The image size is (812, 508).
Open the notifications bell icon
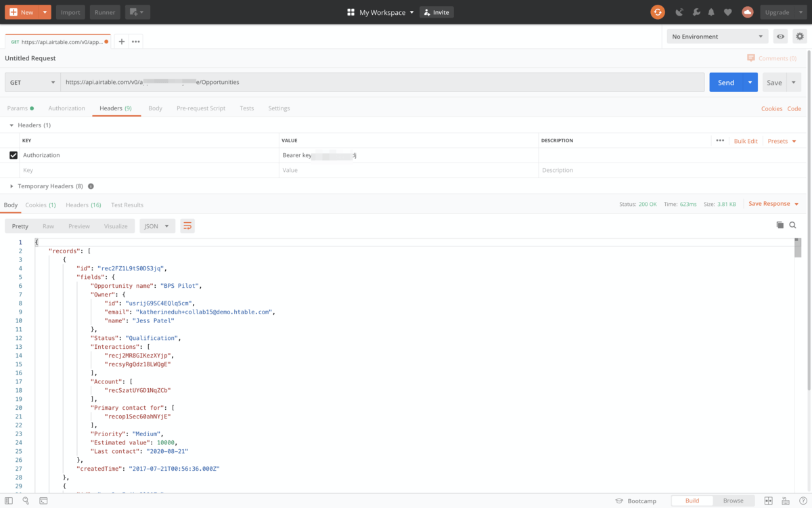711,12
